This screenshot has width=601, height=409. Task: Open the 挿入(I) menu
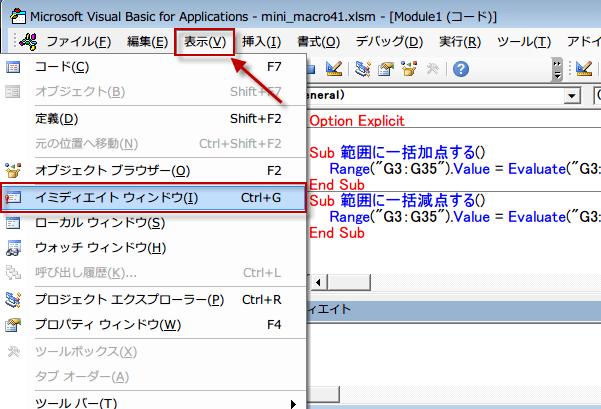click(x=261, y=41)
